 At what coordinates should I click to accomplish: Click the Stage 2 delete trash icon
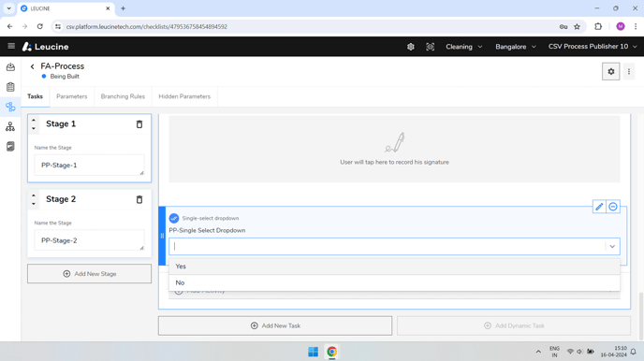[x=139, y=200]
